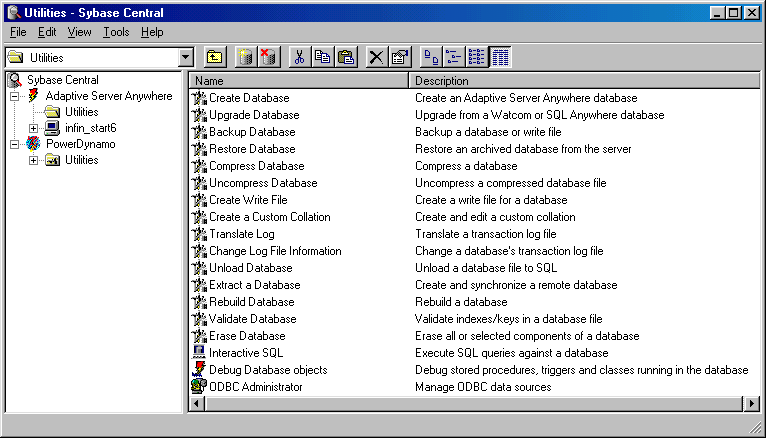Open the Help menu
The height and width of the screenshot is (438, 766).
pyautogui.click(x=152, y=32)
